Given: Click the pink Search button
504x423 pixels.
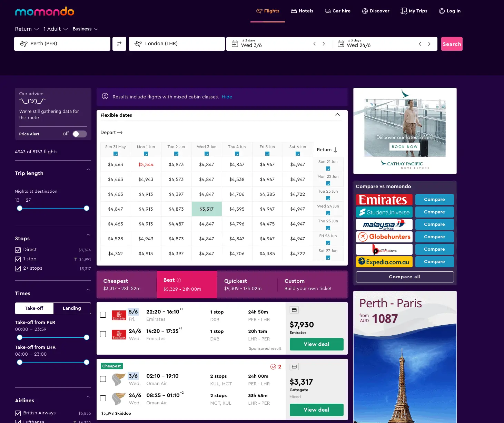Looking at the screenshot, I should tap(452, 44).
